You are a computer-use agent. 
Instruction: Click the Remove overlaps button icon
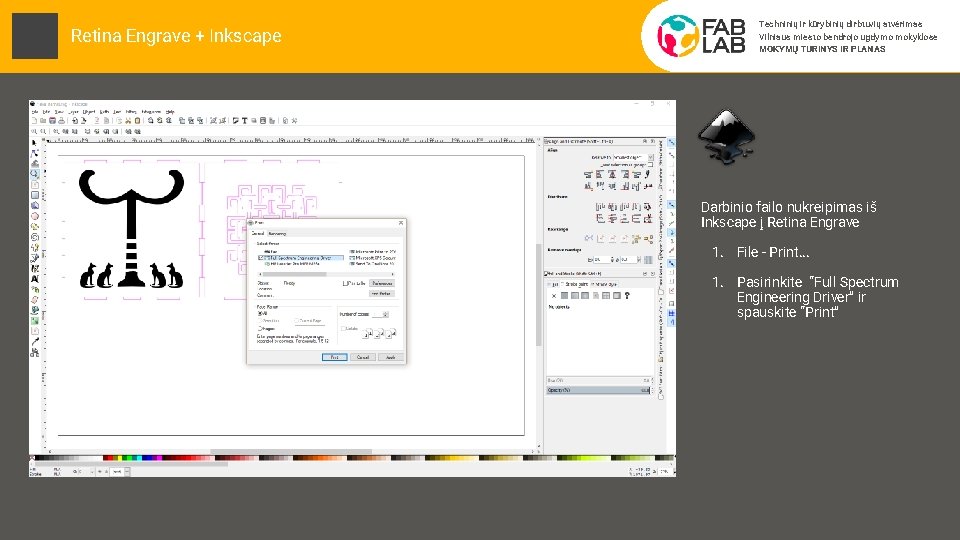[648, 260]
